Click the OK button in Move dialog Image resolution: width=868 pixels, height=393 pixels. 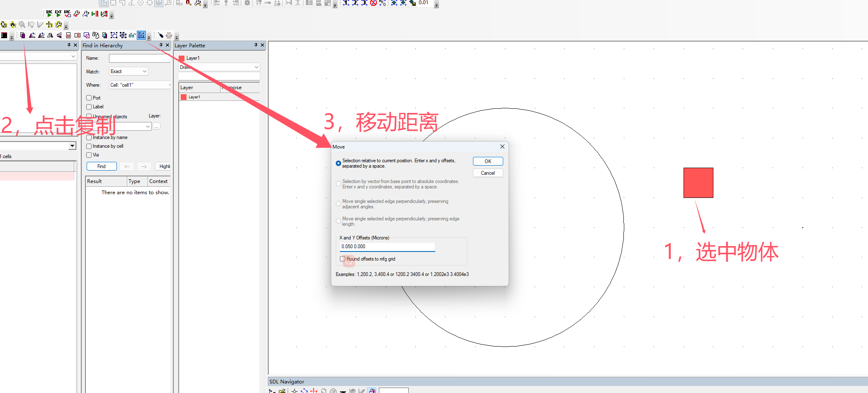tap(488, 161)
